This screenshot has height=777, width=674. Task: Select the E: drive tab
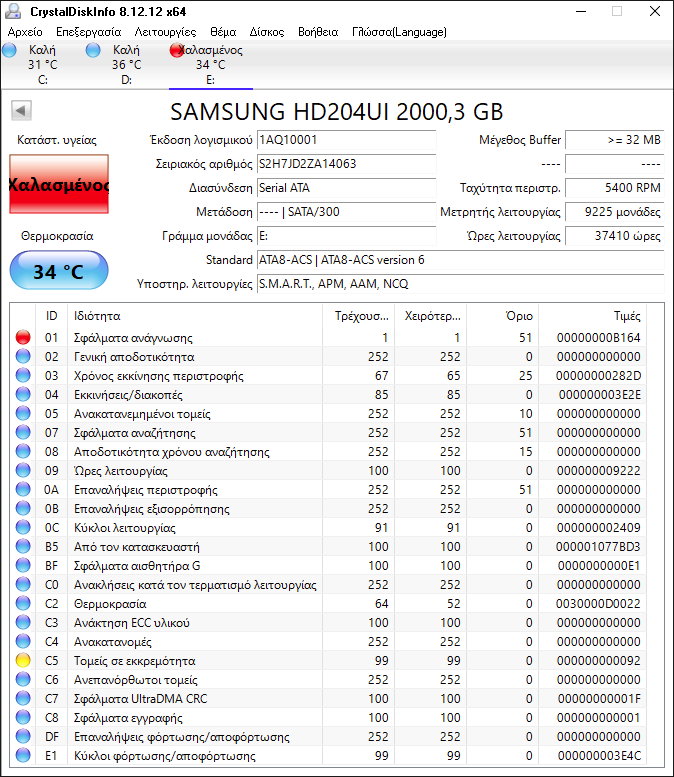pyautogui.click(x=211, y=65)
